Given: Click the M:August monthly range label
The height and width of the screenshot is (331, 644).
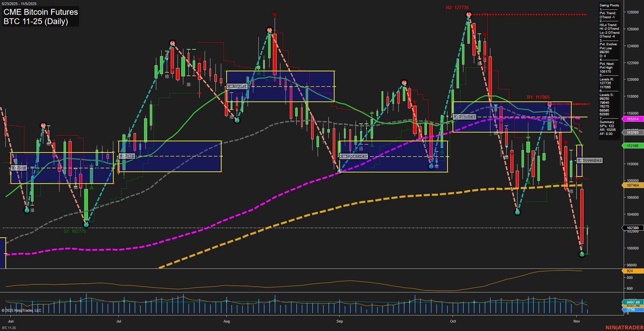Looking at the screenshot, I should coord(237,86).
